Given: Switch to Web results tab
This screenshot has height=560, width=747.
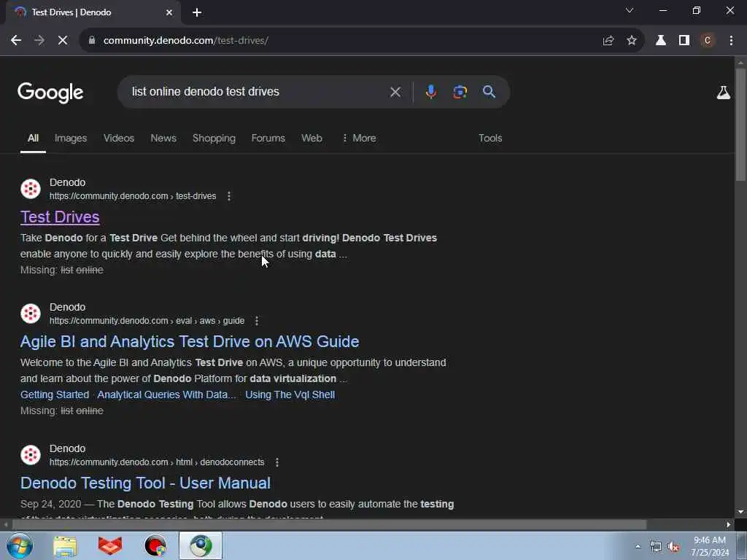Looking at the screenshot, I should (x=311, y=138).
